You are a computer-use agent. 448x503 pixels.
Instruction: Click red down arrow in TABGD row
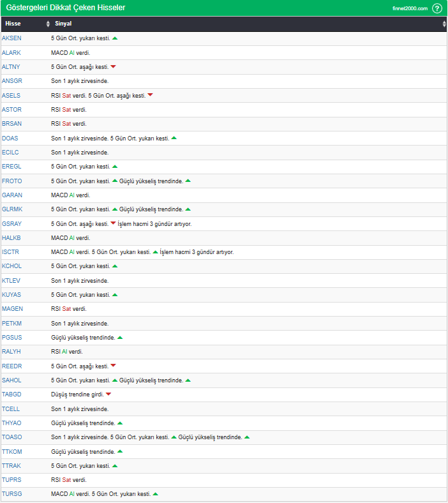point(108,394)
